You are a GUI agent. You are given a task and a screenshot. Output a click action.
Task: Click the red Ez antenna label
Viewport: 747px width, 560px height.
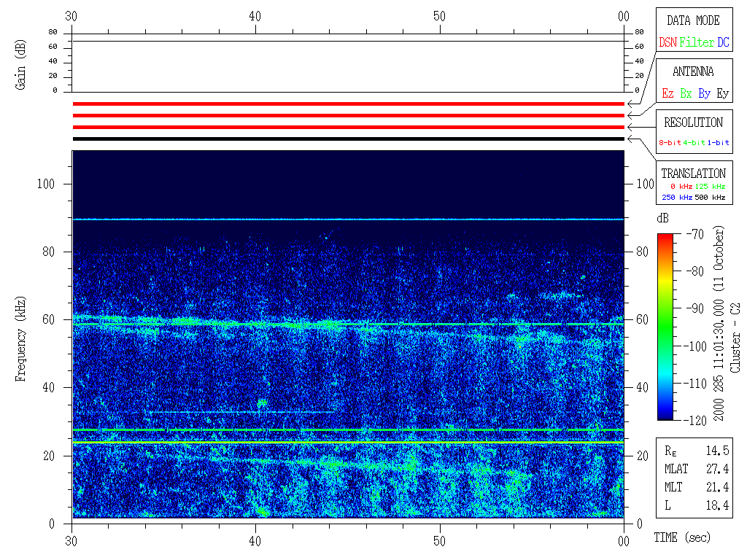click(x=667, y=93)
